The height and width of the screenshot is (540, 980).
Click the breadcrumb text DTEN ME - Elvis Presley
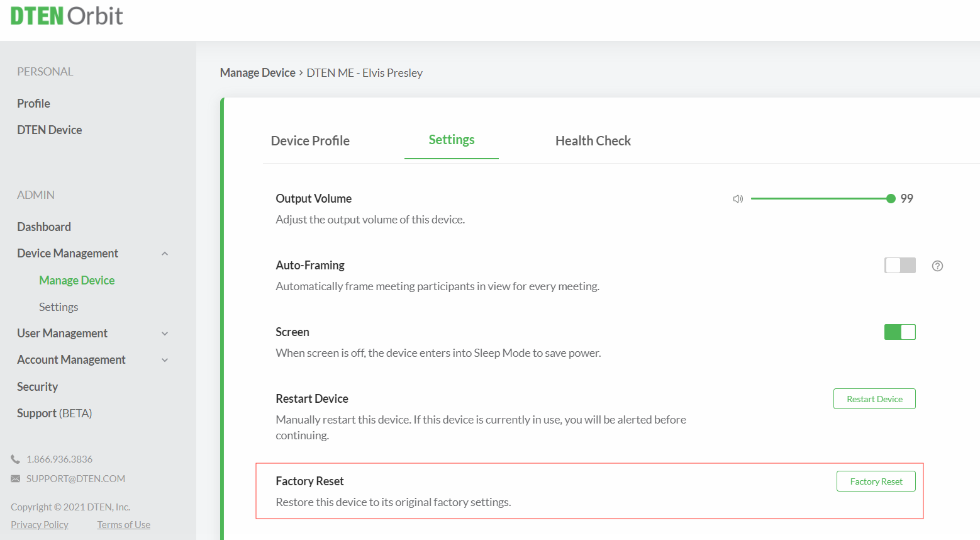(x=364, y=72)
